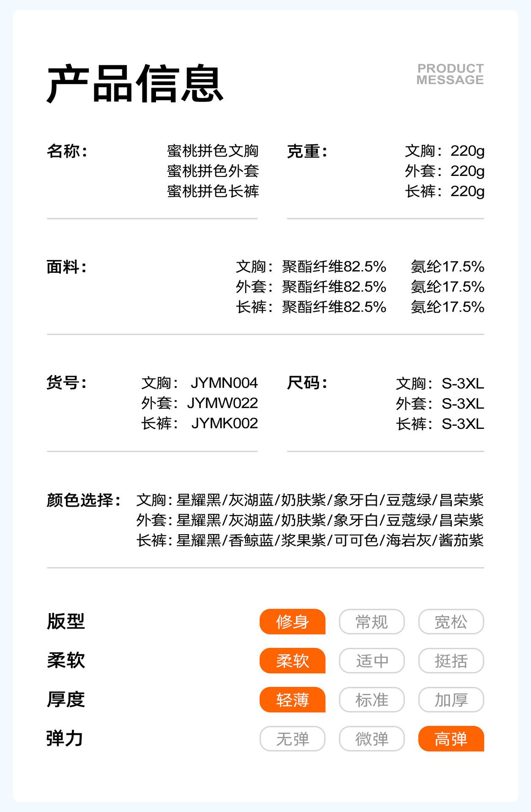Viewport: 531px width, 812px height.
Task: Choose the 微弹 elasticity option
Action: [x=372, y=739]
